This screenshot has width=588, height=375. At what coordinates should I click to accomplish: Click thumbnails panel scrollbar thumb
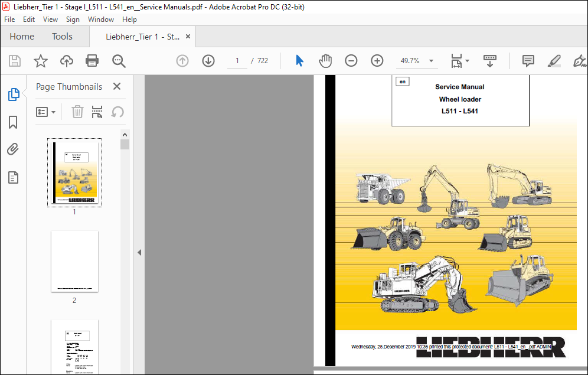pyautogui.click(x=125, y=144)
